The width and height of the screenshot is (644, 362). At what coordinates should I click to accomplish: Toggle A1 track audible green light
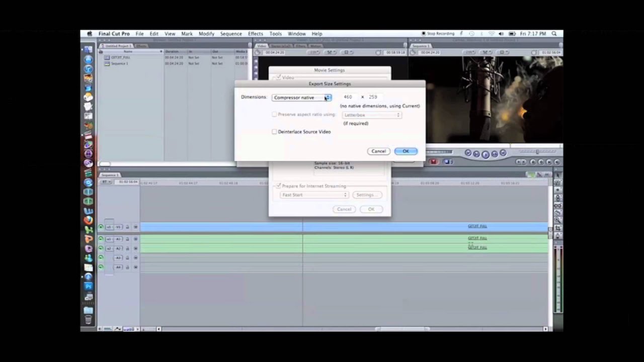101,239
